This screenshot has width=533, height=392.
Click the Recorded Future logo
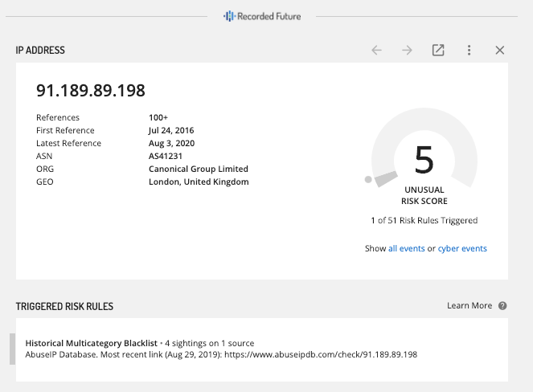point(262,15)
